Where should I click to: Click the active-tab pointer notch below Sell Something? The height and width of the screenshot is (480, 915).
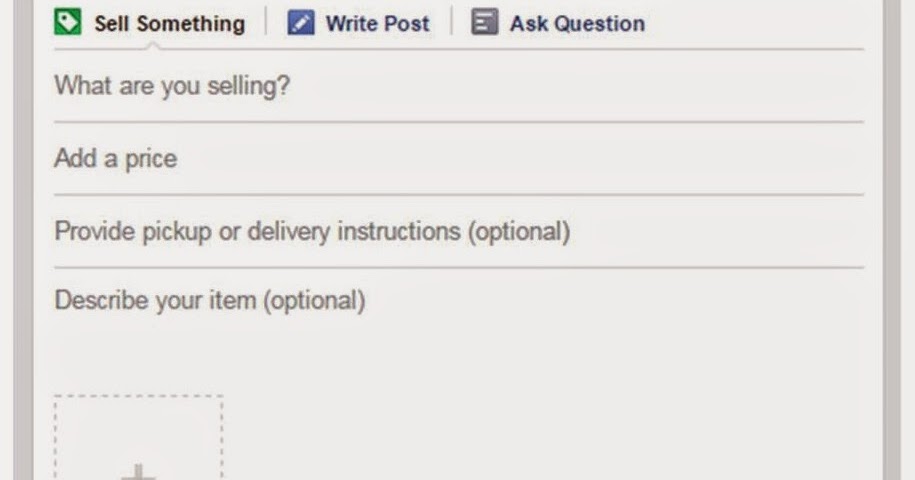153,46
